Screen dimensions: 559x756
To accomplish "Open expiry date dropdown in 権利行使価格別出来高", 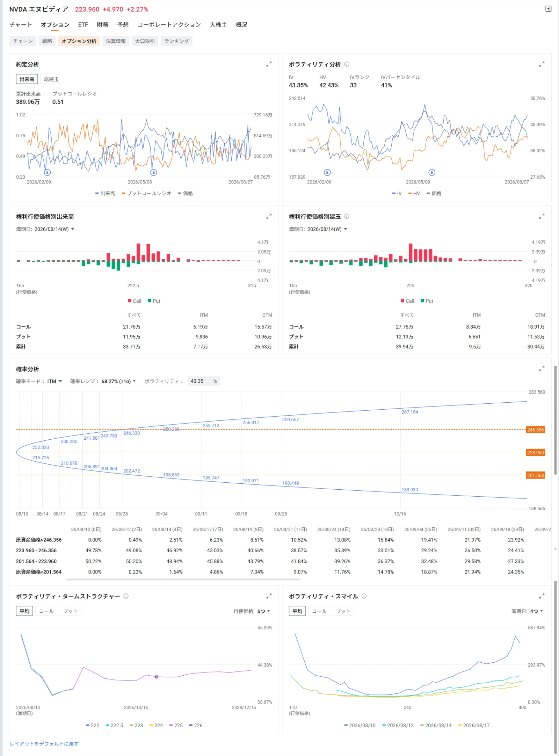I will tap(55, 229).
